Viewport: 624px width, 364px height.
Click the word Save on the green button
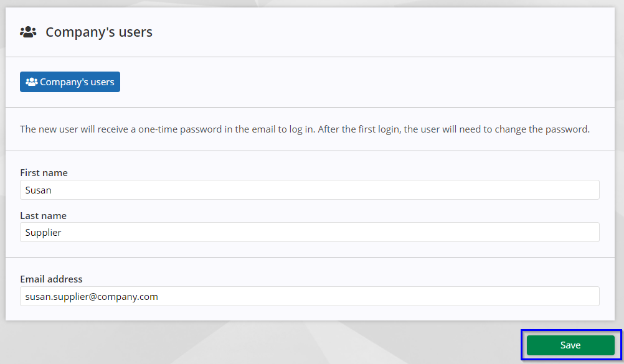coord(570,345)
